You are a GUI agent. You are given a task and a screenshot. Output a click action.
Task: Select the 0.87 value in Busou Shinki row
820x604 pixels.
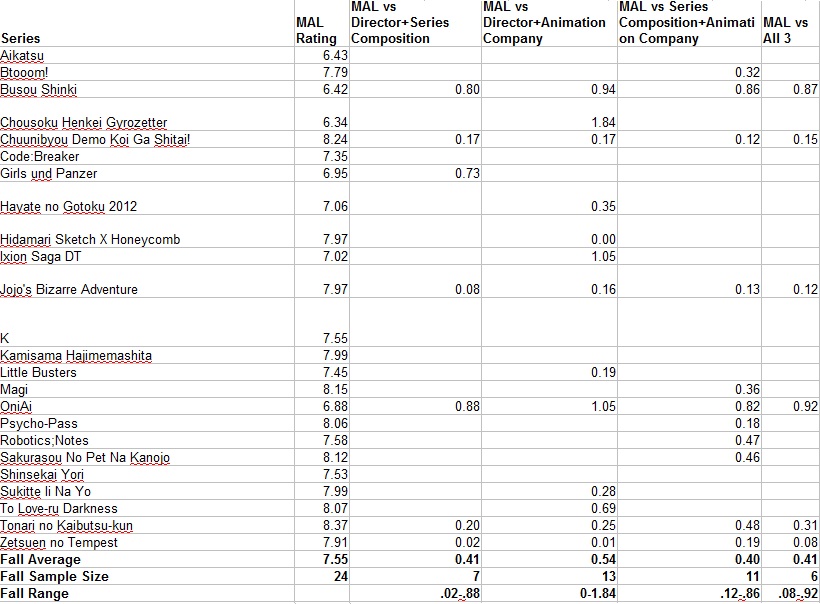(791, 89)
